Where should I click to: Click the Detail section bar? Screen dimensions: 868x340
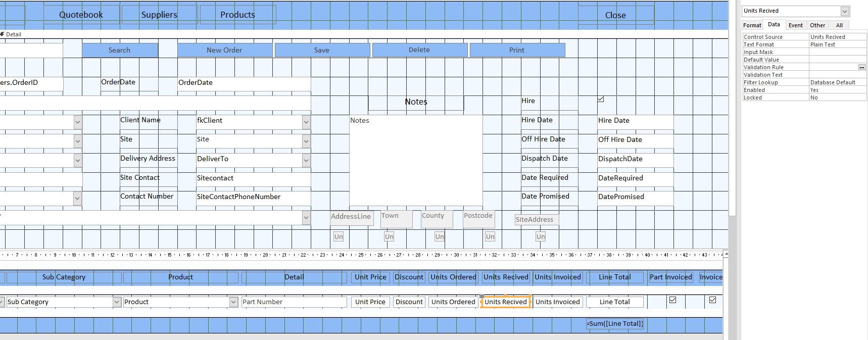pyautogui.click(x=364, y=34)
